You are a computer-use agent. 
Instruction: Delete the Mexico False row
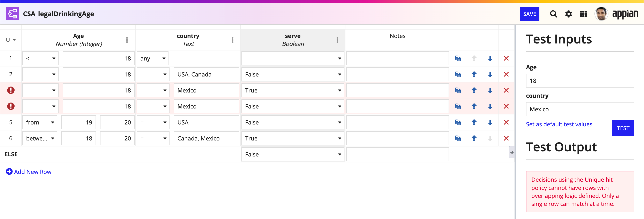click(506, 106)
